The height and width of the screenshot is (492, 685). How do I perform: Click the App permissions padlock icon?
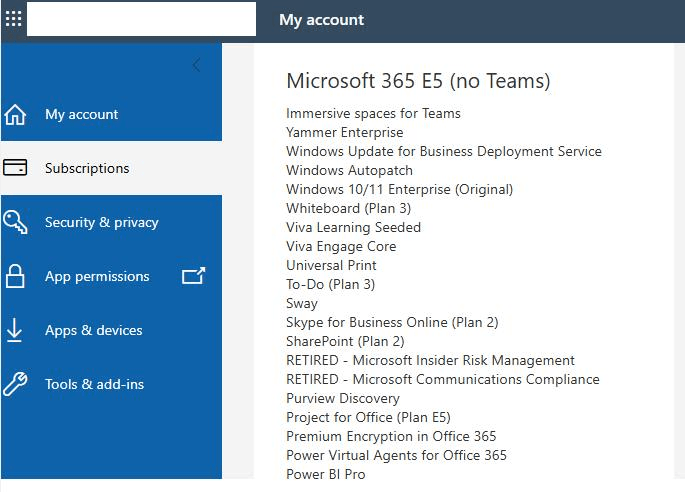tap(15, 276)
